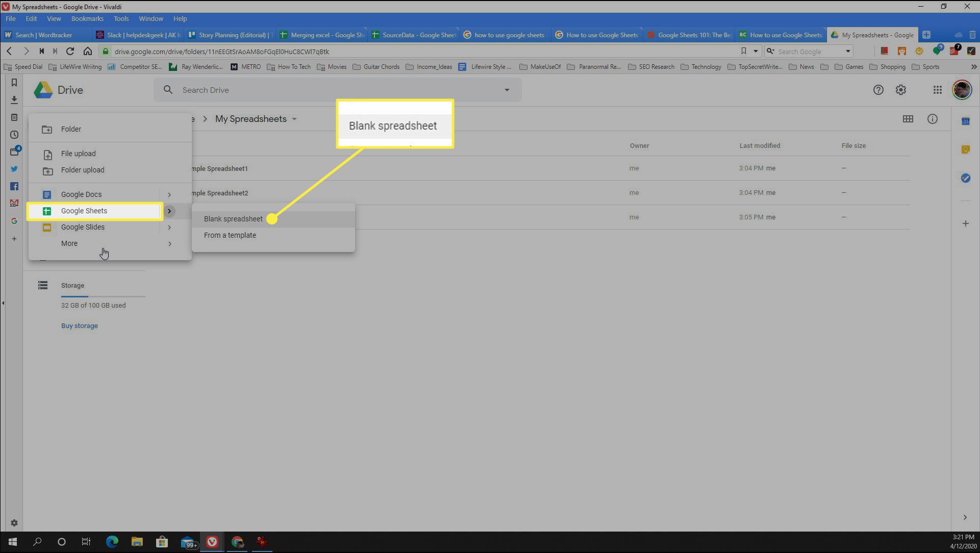Open Vivaldi bookmarks panel icon
The height and width of the screenshot is (553, 980).
tap(14, 83)
